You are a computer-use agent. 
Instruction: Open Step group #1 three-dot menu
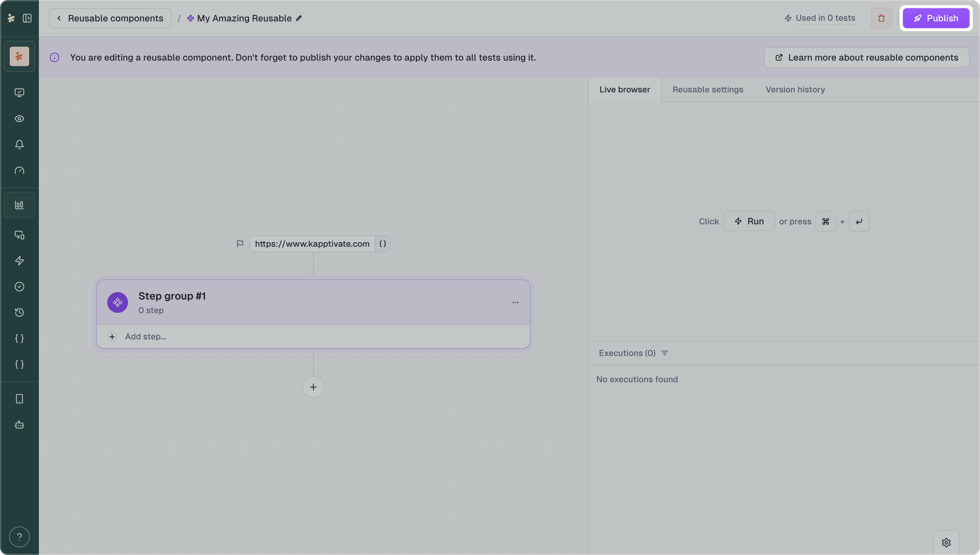(515, 302)
